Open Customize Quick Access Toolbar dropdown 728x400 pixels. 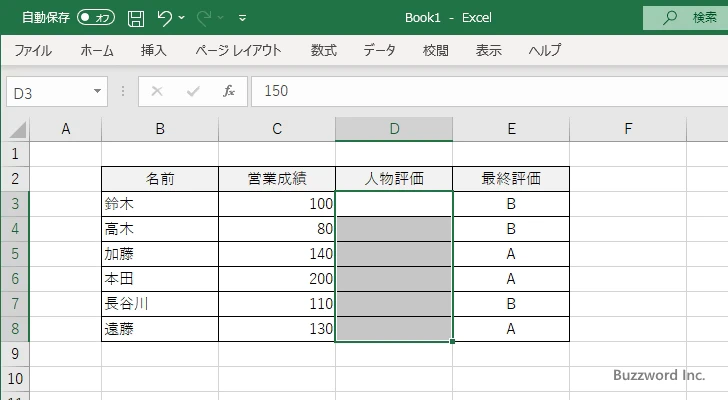(242, 18)
